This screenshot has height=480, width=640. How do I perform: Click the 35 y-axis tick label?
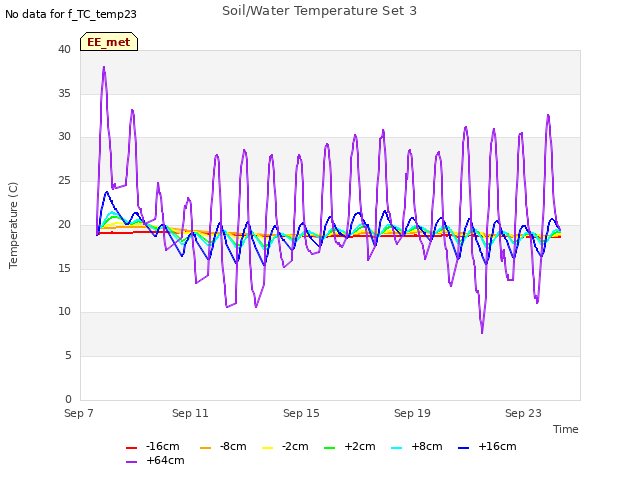[x=64, y=93]
